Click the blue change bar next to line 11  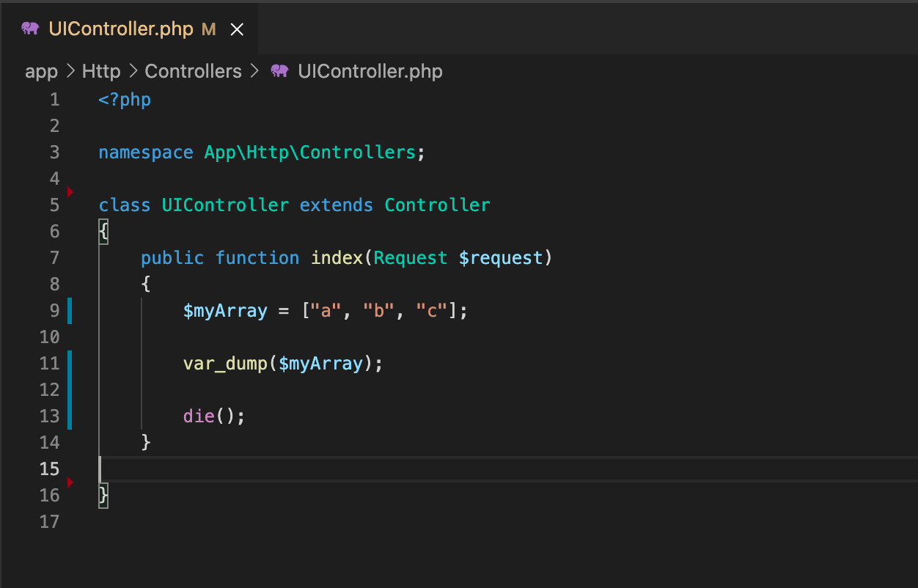point(70,363)
